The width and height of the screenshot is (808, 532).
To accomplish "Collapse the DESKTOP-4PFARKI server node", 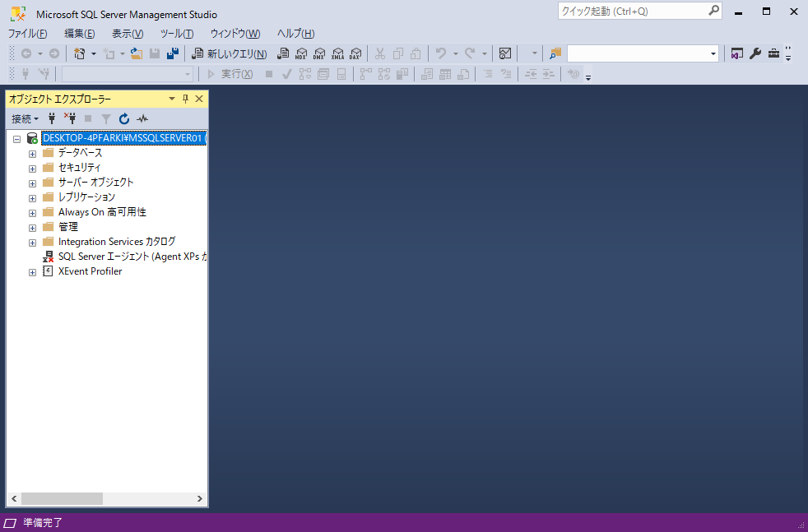I will coord(17,139).
